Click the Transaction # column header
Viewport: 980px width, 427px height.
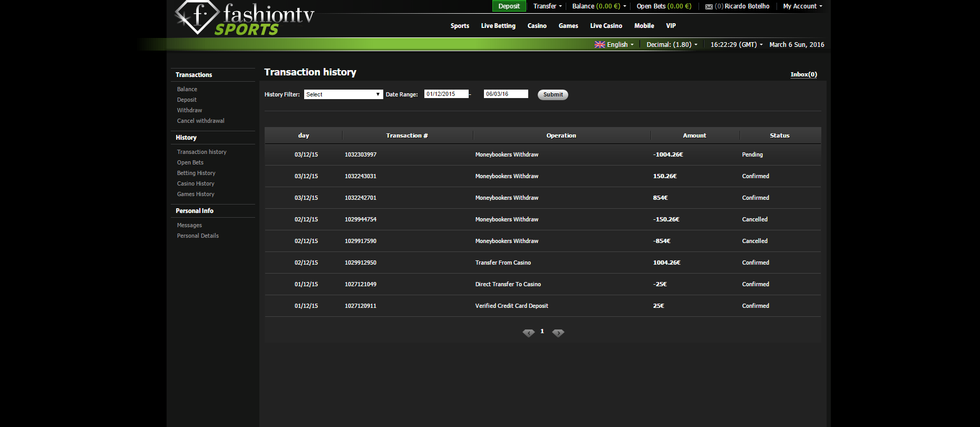(407, 135)
